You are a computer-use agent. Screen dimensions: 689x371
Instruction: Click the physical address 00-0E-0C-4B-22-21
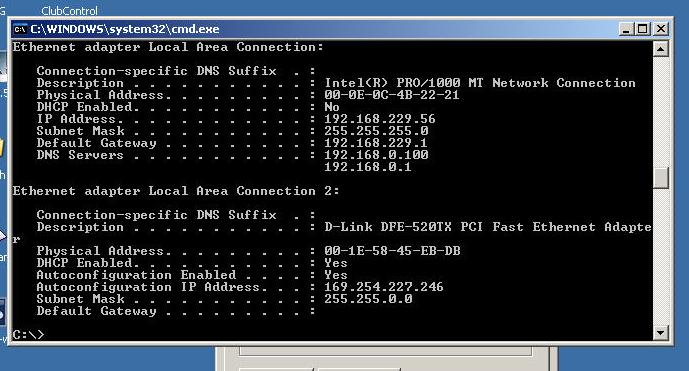point(392,95)
